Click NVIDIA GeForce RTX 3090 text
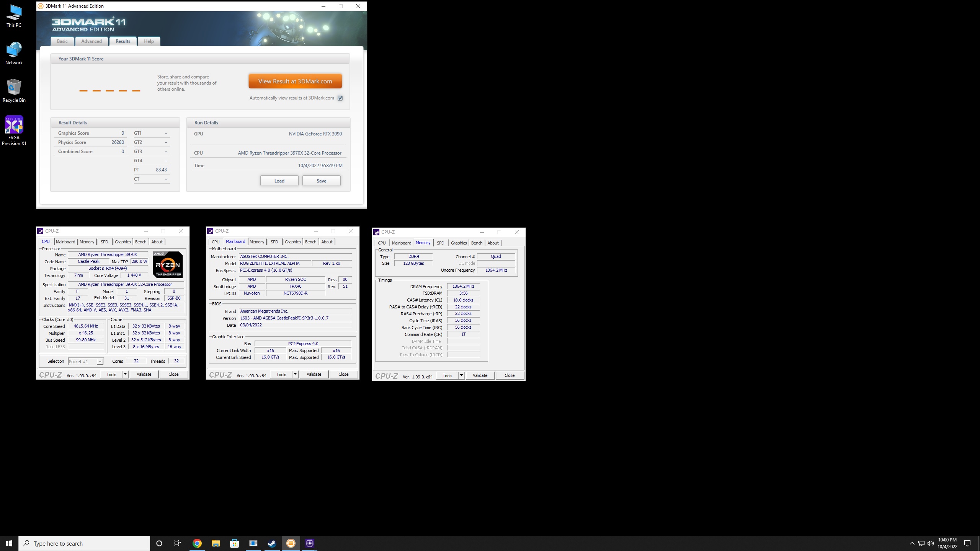This screenshot has width=980, height=551. pyautogui.click(x=315, y=134)
